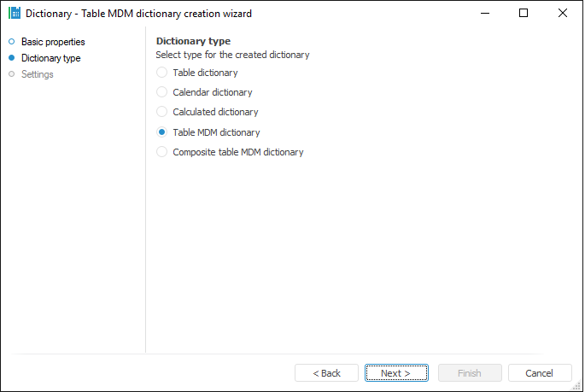
Task: Go to the Basic properties step label
Action: point(53,42)
